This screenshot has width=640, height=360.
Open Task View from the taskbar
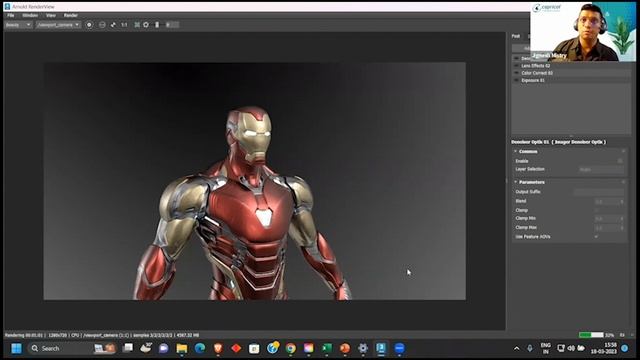128,348
